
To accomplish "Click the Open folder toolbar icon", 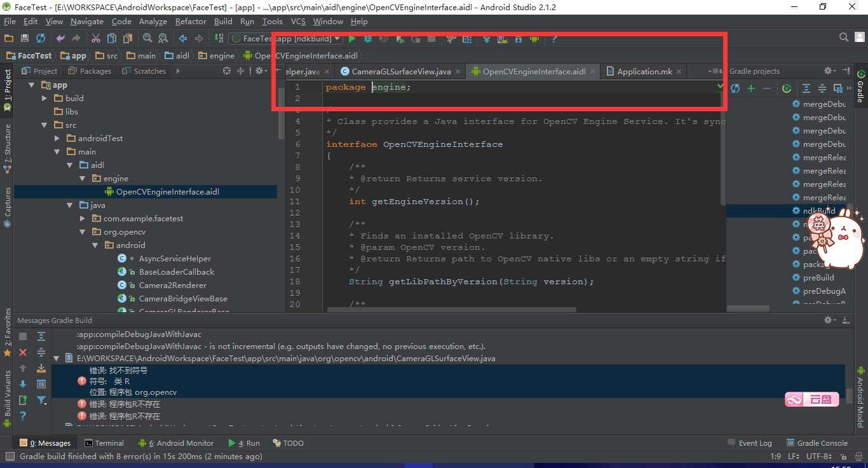I will [x=9, y=39].
